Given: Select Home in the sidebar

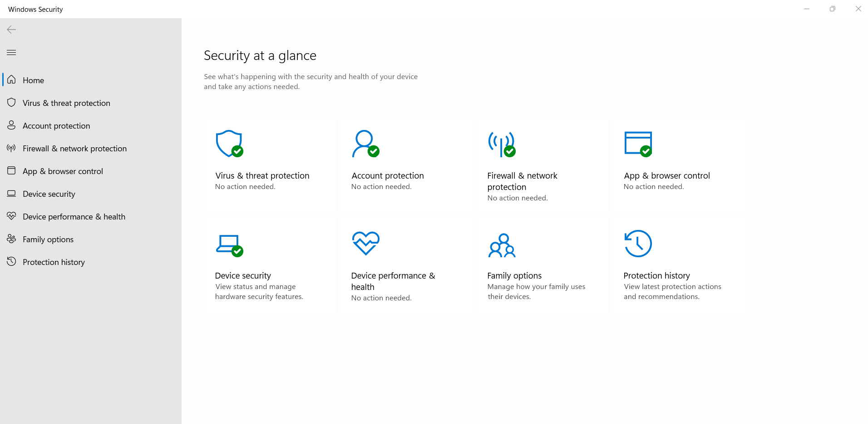Looking at the screenshot, I should (91, 80).
